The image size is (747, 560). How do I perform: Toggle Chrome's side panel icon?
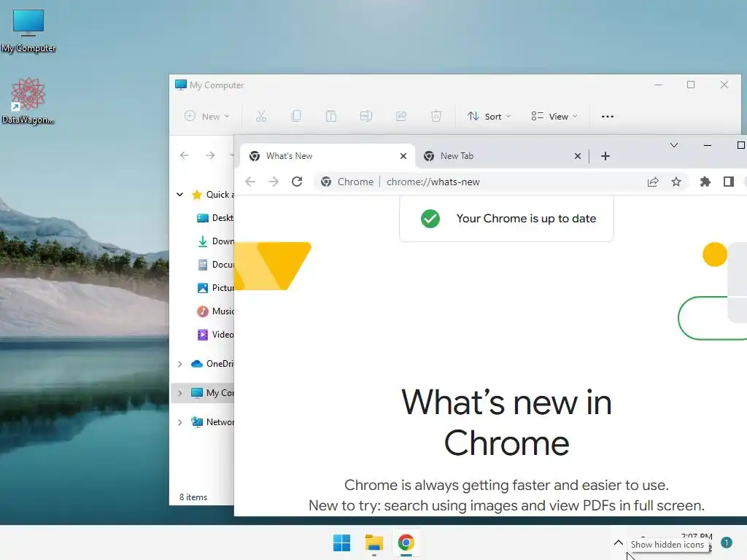729,182
